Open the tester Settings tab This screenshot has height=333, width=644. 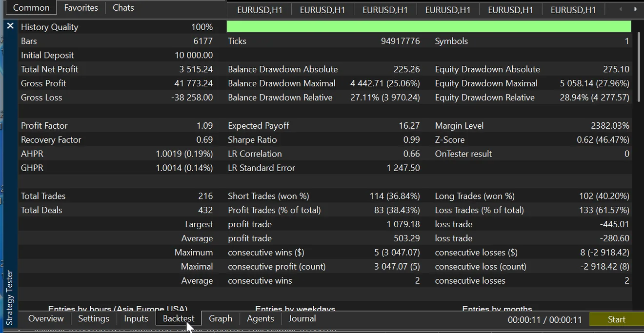[x=94, y=318]
